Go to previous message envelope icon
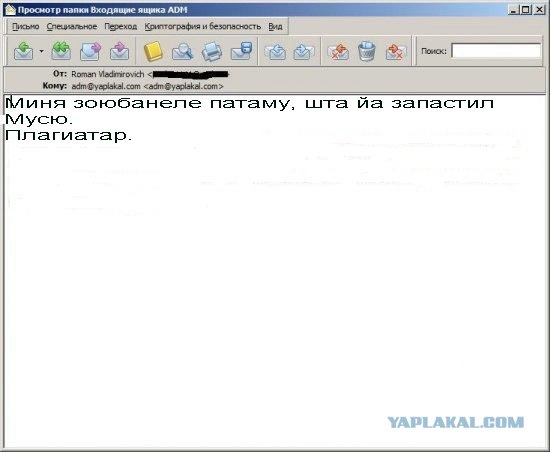The width and height of the screenshot is (550, 452). (x=276, y=52)
